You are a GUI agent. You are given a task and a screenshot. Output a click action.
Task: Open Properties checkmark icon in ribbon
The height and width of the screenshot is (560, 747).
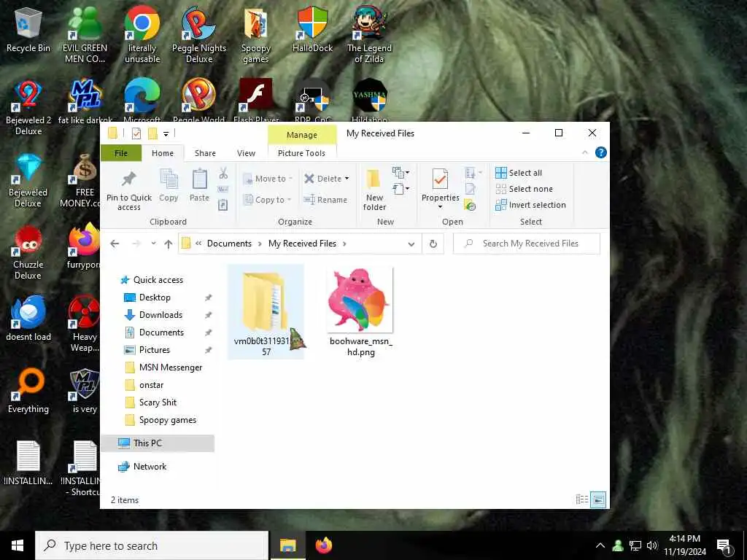pos(440,179)
